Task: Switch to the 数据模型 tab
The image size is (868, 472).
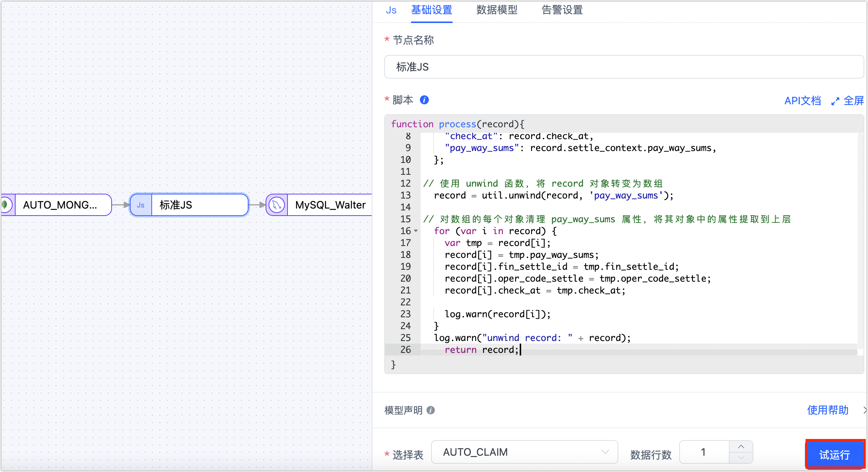Action: tap(497, 10)
